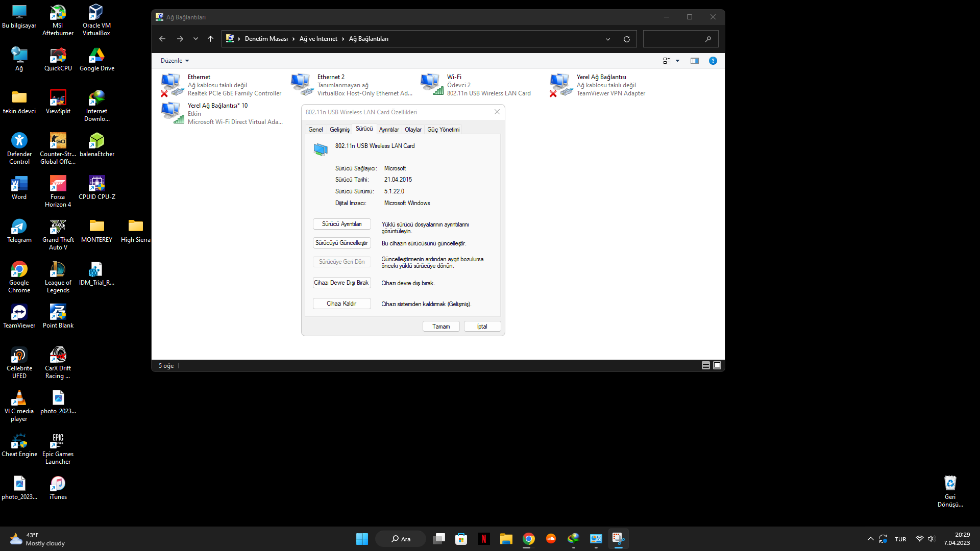Image resolution: width=980 pixels, height=551 pixels.
Task: Go up one folder level with the arrow
Action: (210, 39)
